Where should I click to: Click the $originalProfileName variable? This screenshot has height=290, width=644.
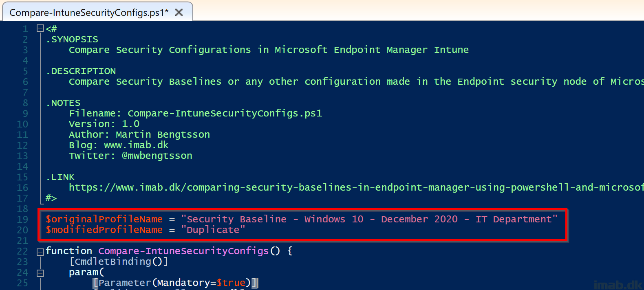(x=104, y=219)
